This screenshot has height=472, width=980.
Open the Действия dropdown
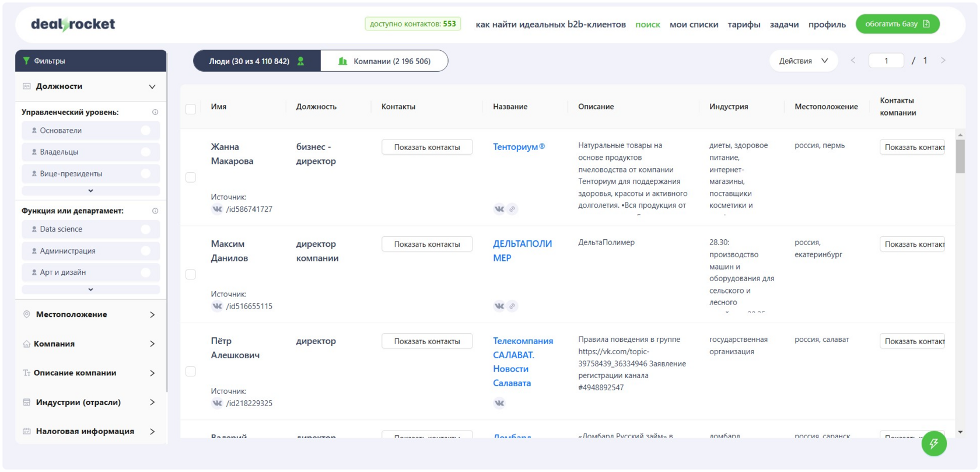coord(803,61)
